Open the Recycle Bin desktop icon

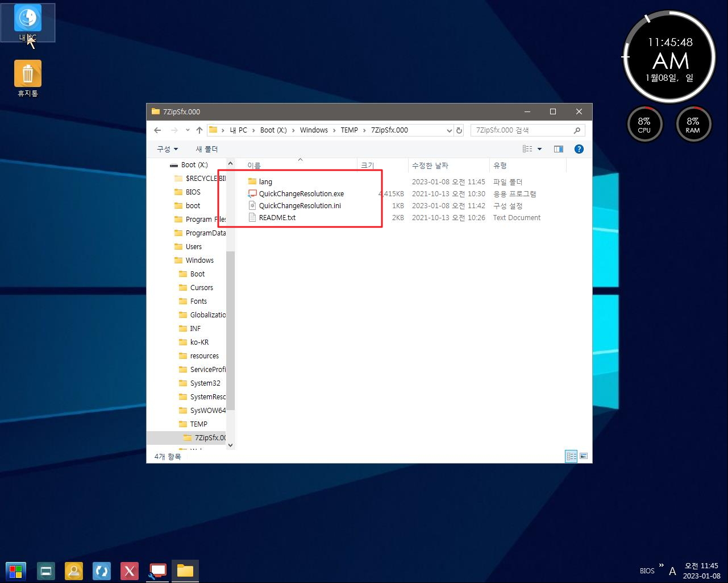click(x=27, y=78)
